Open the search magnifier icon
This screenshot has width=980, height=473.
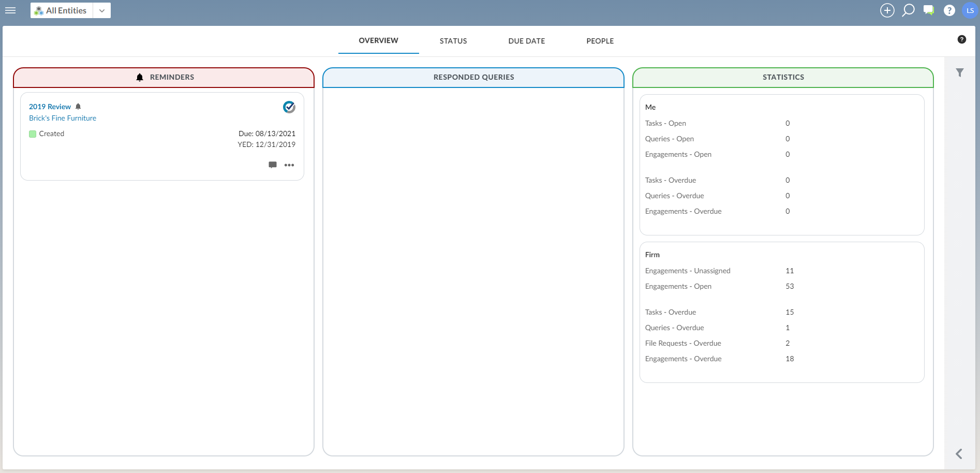[908, 10]
